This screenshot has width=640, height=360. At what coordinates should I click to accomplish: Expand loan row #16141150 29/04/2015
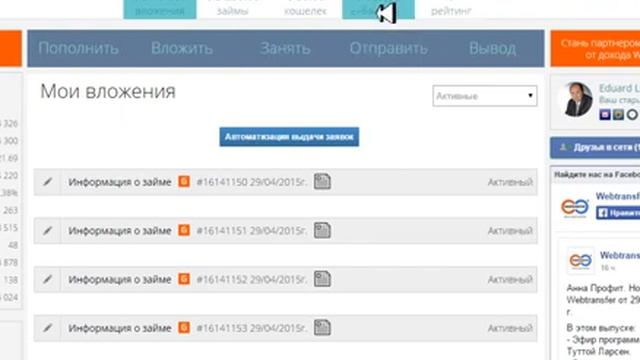(286, 182)
